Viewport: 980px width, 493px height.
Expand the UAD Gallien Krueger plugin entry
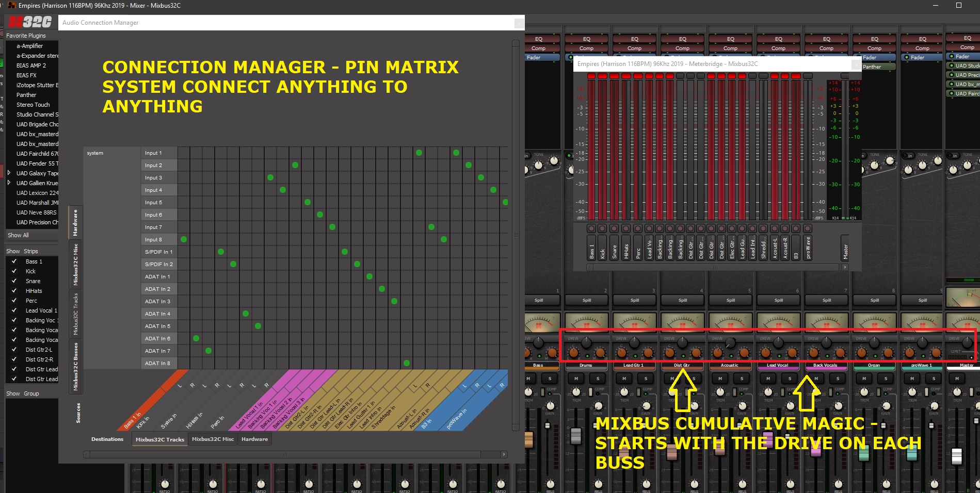click(x=9, y=183)
